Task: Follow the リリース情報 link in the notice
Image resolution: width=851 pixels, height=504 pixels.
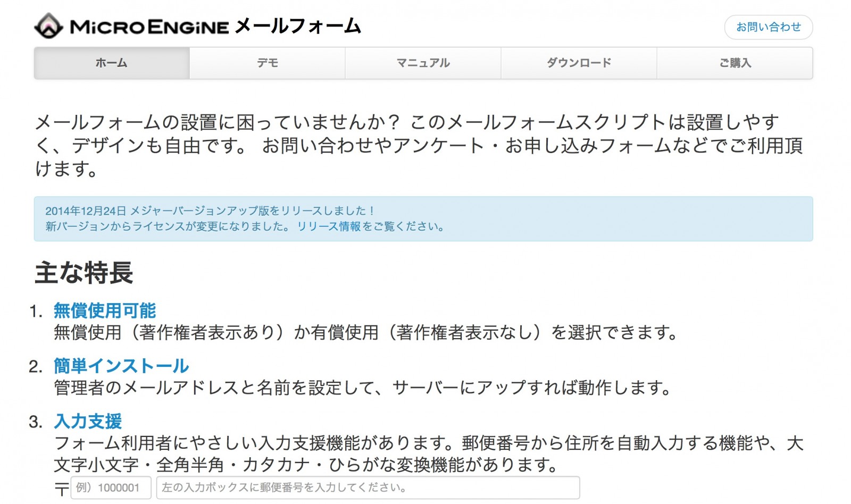Action: [329, 226]
